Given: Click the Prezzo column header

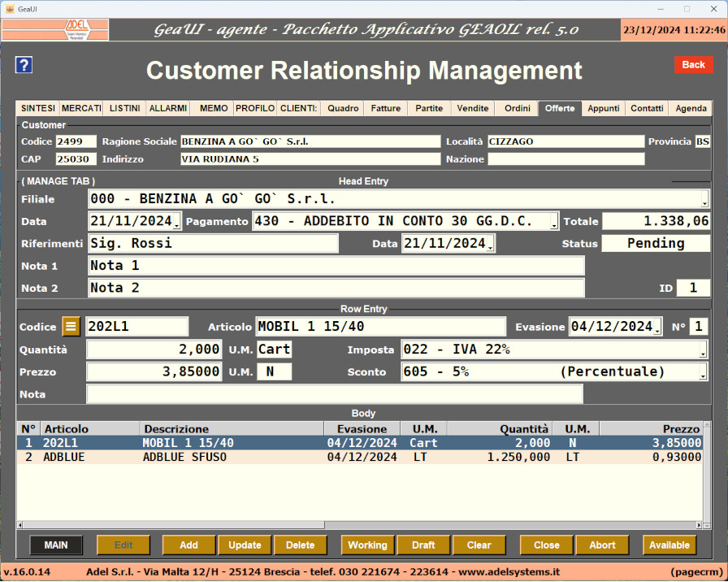Looking at the screenshot, I should coord(651,428).
